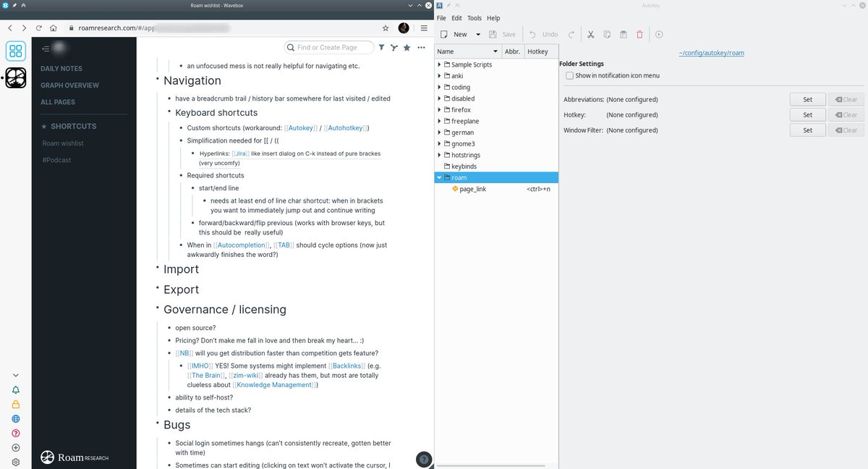Open the Wavebox hamburger menu

pos(422,28)
